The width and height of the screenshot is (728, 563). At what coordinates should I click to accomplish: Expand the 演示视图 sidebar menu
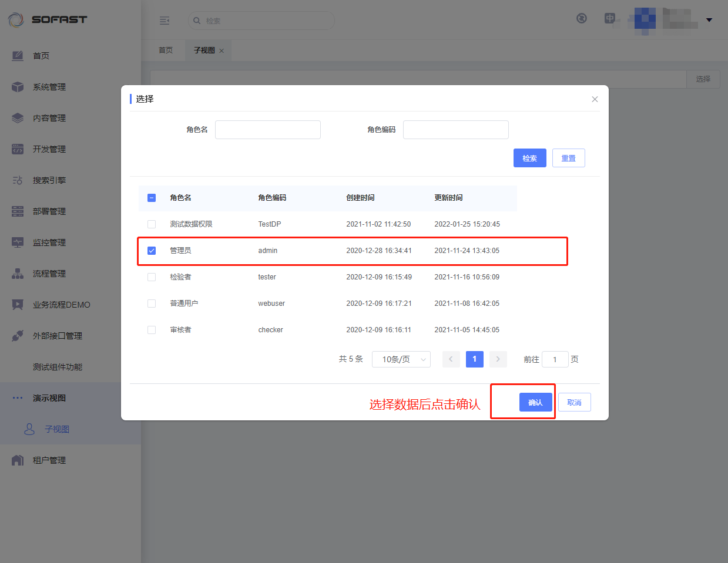pyautogui.click(x=49, y=398)
